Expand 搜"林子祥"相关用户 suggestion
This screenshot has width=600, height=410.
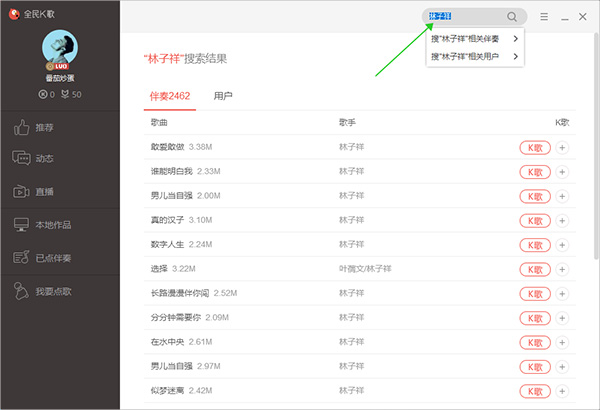point(474,57)
